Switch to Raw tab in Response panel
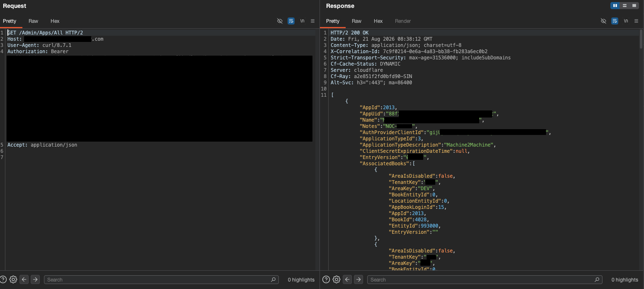 (356, 21)
